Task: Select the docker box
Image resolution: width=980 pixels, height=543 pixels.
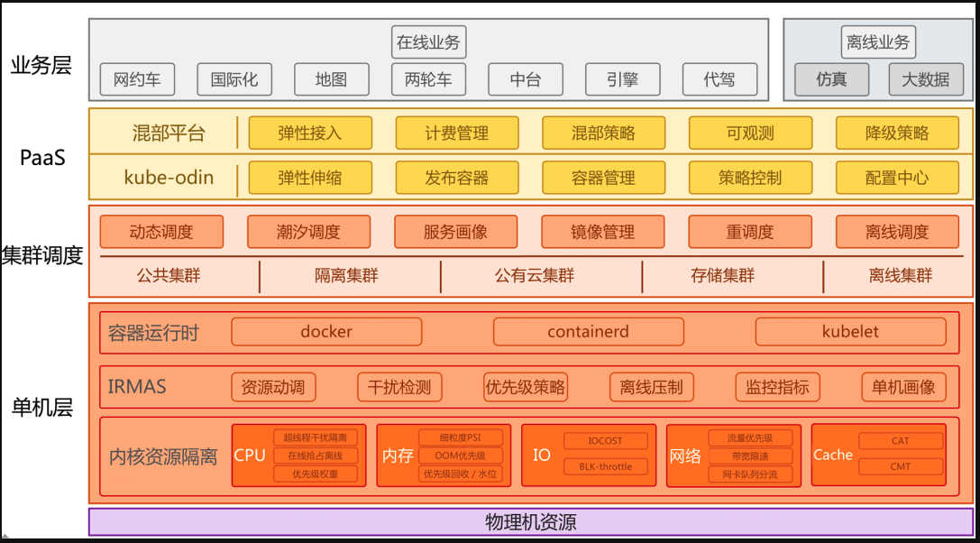Action: 326,332
